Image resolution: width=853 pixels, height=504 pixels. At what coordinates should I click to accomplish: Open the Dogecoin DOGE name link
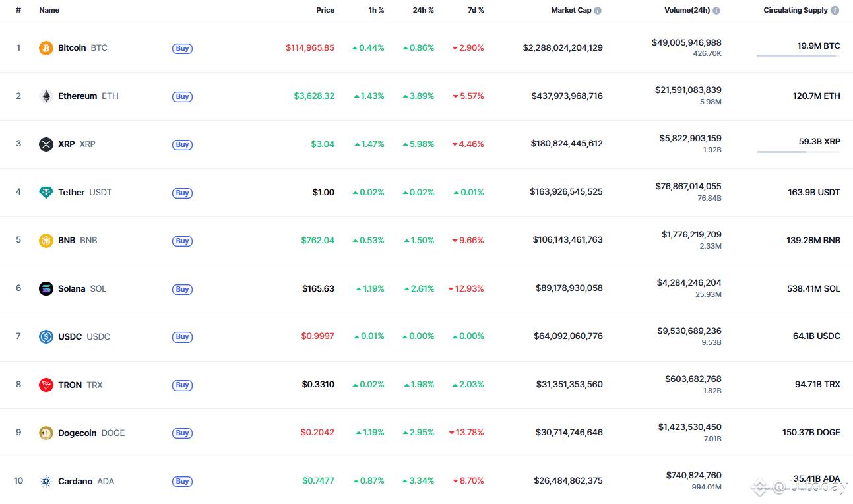tap(91, 433)
